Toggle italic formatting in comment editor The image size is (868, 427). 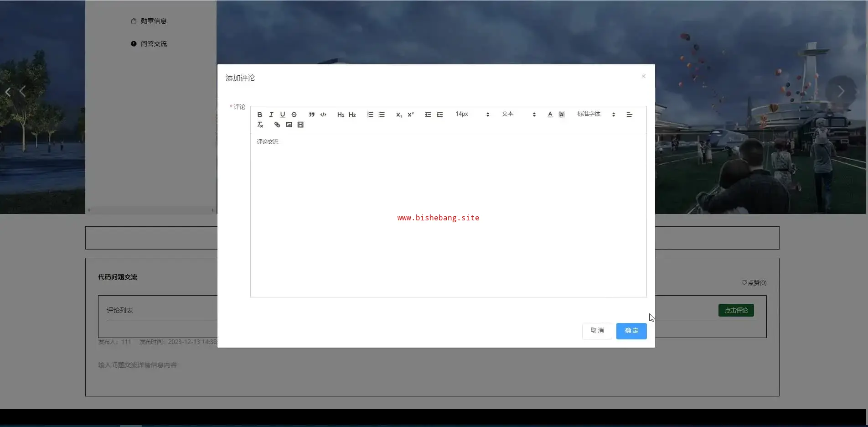(x=271, y=115)
